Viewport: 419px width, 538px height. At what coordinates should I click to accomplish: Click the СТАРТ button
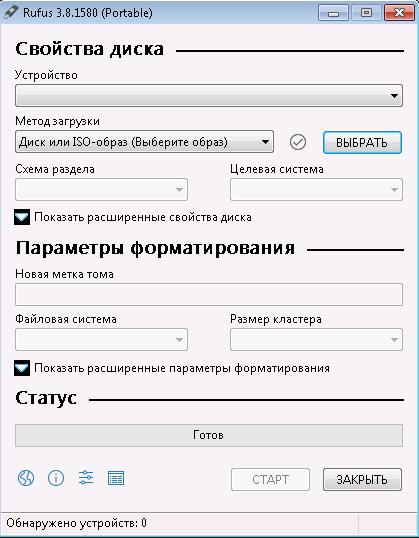(270, 479)
